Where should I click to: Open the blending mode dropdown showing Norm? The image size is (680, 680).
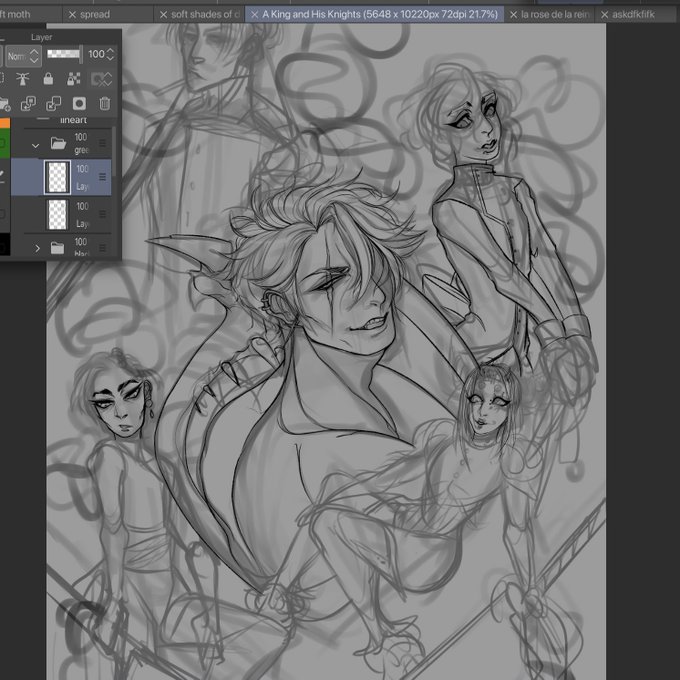tap(23, 56)
